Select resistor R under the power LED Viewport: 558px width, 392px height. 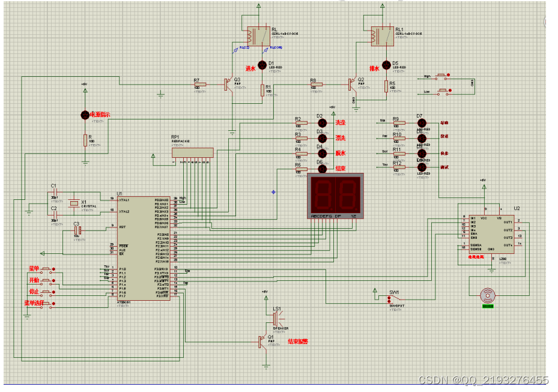tap(85, 140)
